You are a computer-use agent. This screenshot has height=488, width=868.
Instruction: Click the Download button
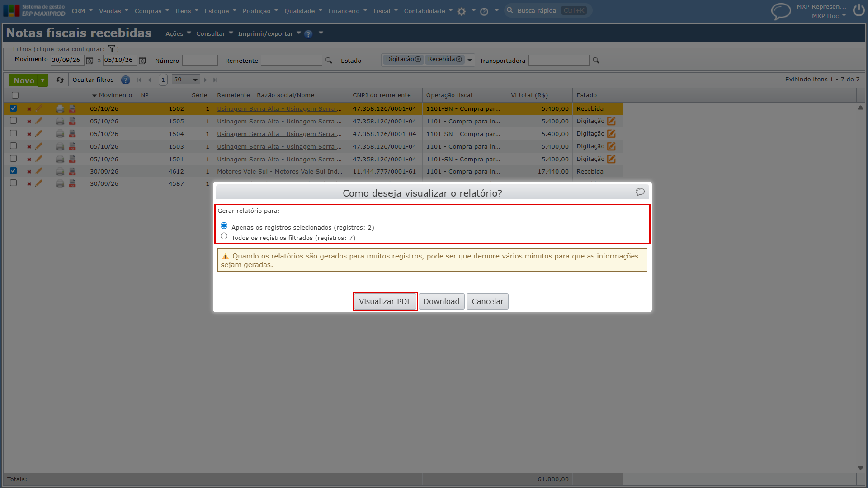point(441,301)
